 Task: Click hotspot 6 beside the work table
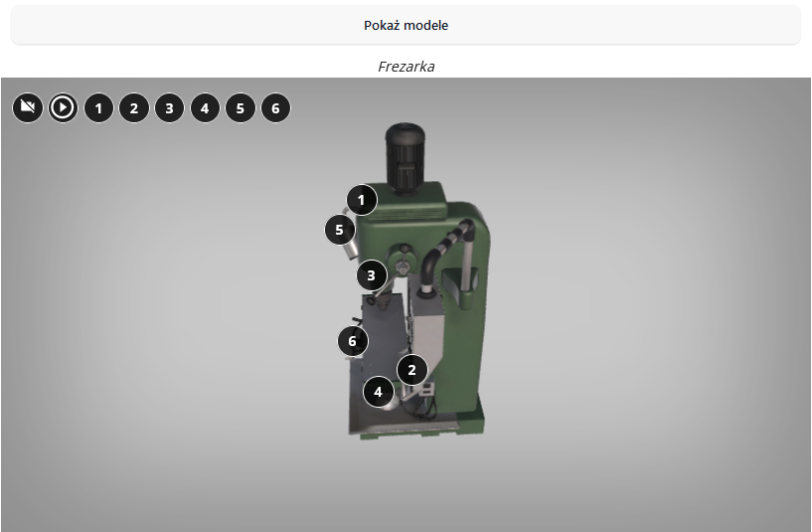(353, 341)
